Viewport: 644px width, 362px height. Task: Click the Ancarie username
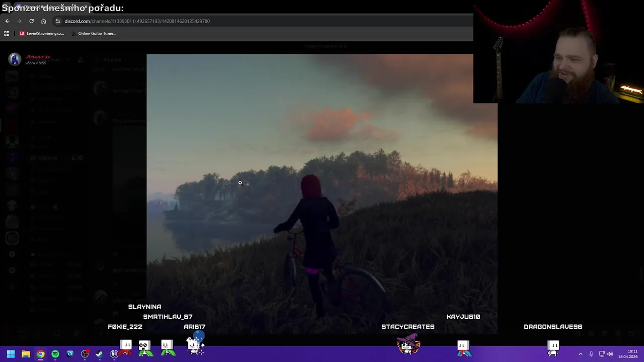(38, 57)
